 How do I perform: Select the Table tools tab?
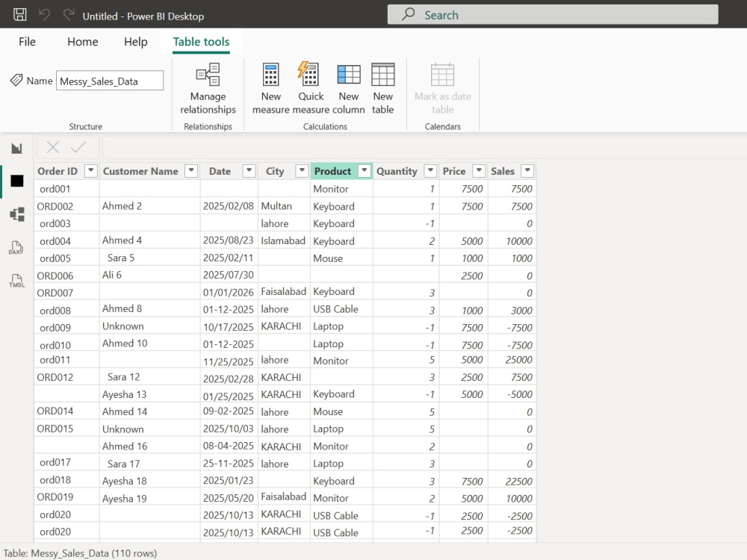coord(201,42)
